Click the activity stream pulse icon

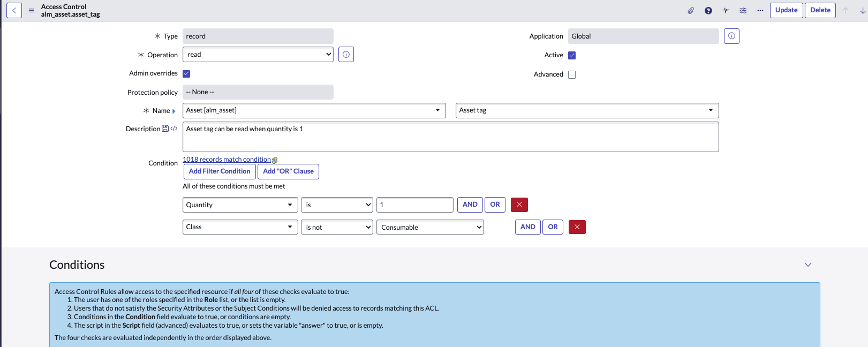click(726, 10)
